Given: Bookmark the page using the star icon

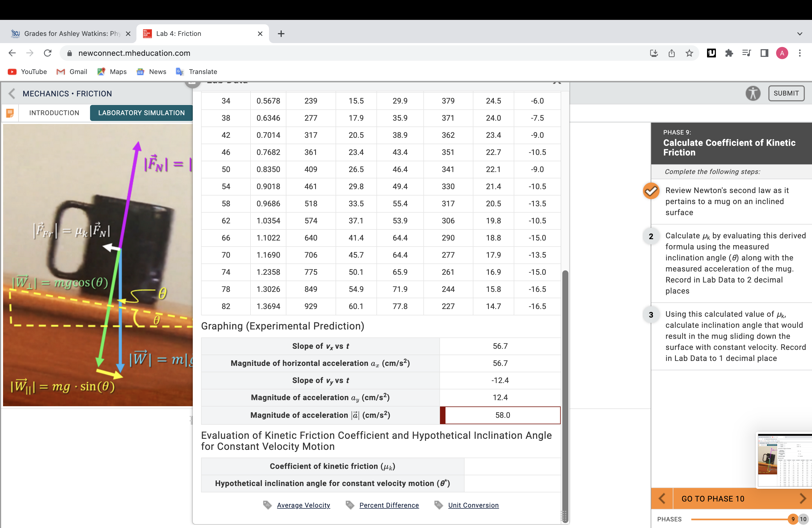Looking at the screenshot, I should 690,53.
